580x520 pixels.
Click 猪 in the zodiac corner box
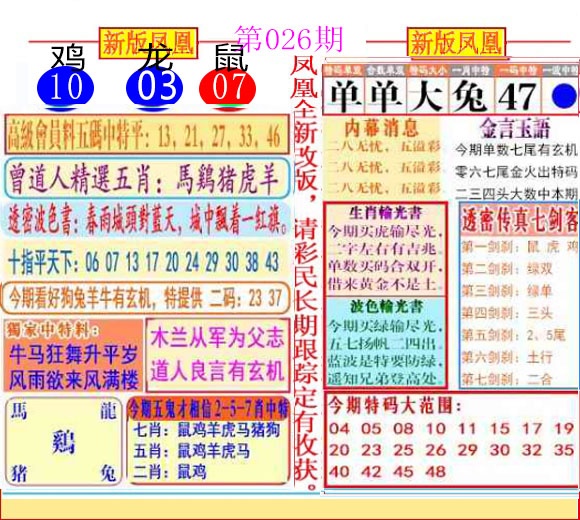point(19,473)
